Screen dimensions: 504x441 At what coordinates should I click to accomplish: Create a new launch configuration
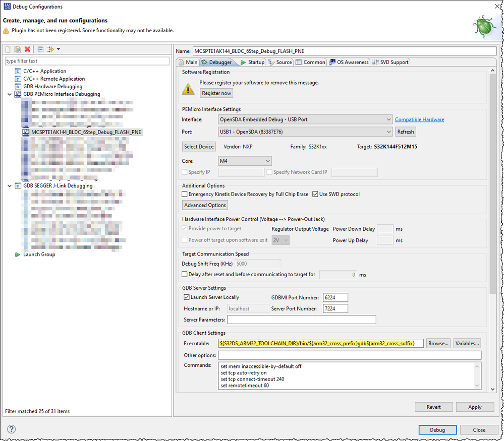tap(8, 49)
